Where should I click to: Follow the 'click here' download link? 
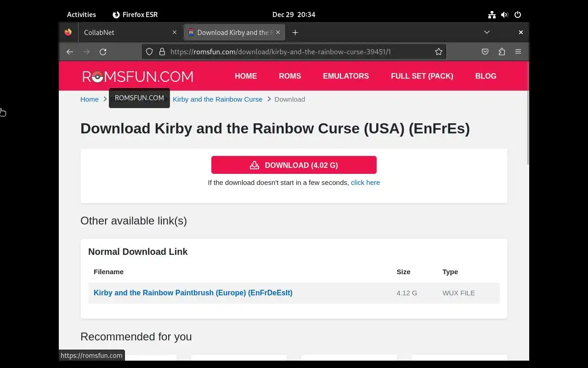(365, 183)
